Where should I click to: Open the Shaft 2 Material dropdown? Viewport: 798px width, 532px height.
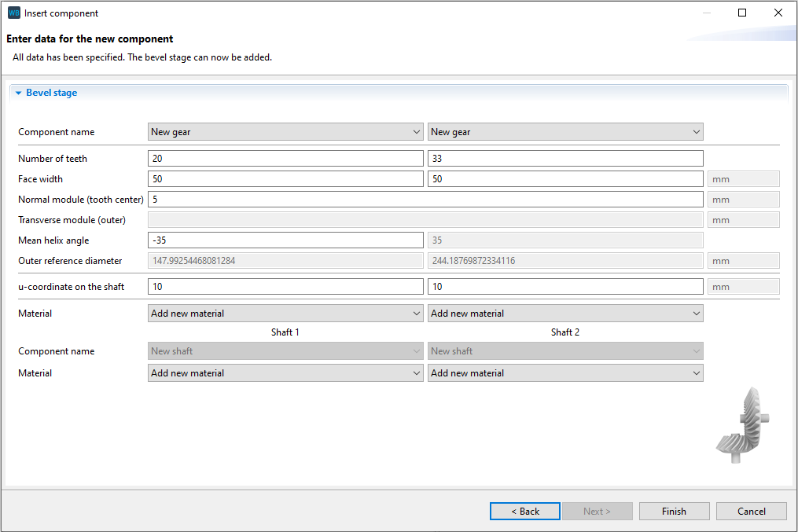(565, 373)
